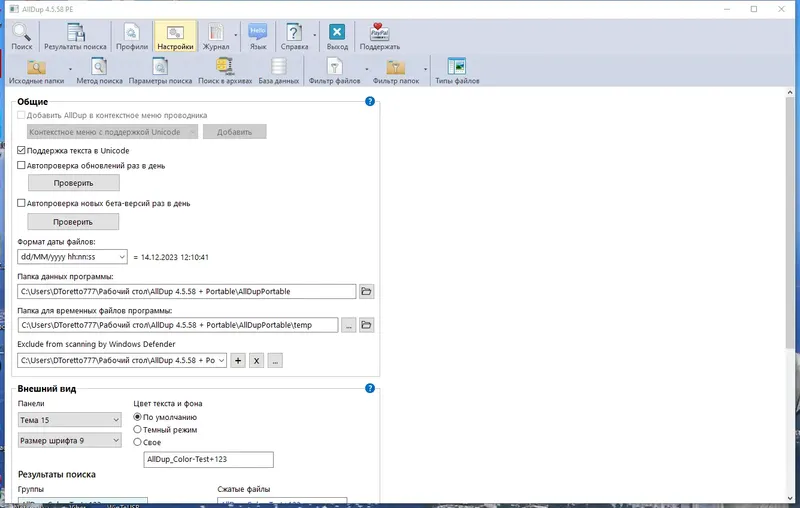Click the date preview 14.12.2023 12:10:41

point(174,257)
